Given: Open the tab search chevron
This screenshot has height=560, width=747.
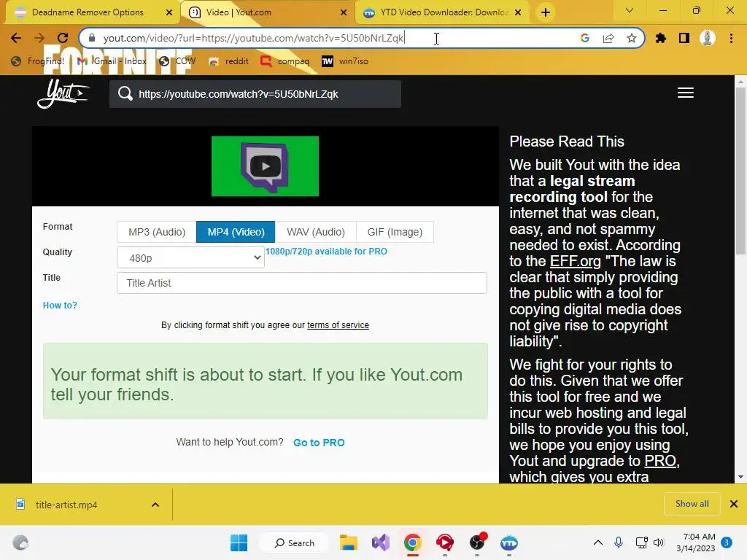Looking at the screenshot, I should coord(630,10).
